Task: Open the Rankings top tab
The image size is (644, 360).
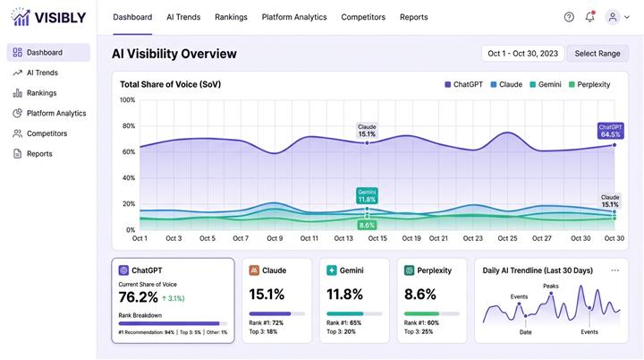Action: [x=231, y=17]
